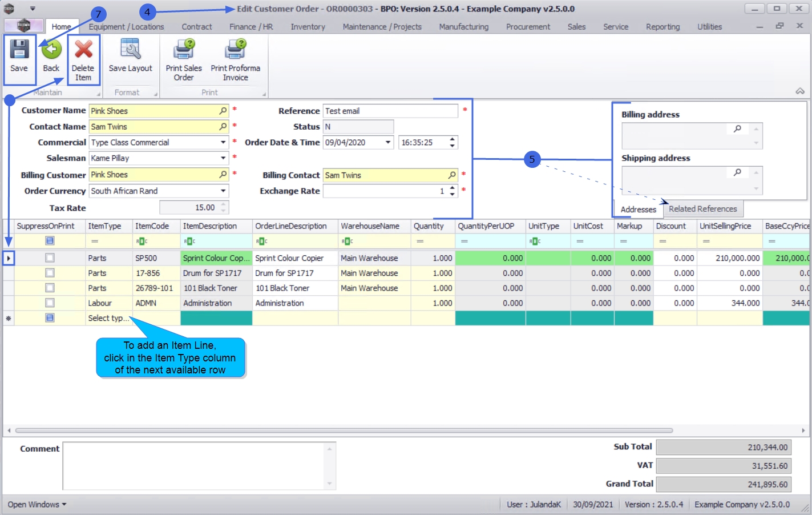
Task: Click the horizontal grid scrollbar
Action: (344, 430)
